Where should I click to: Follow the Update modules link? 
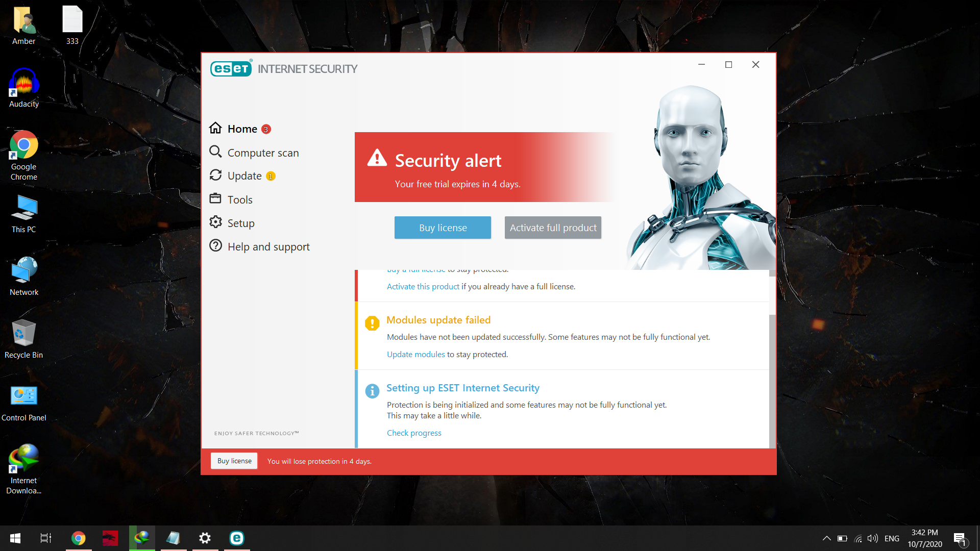click(x=415, y=354)
